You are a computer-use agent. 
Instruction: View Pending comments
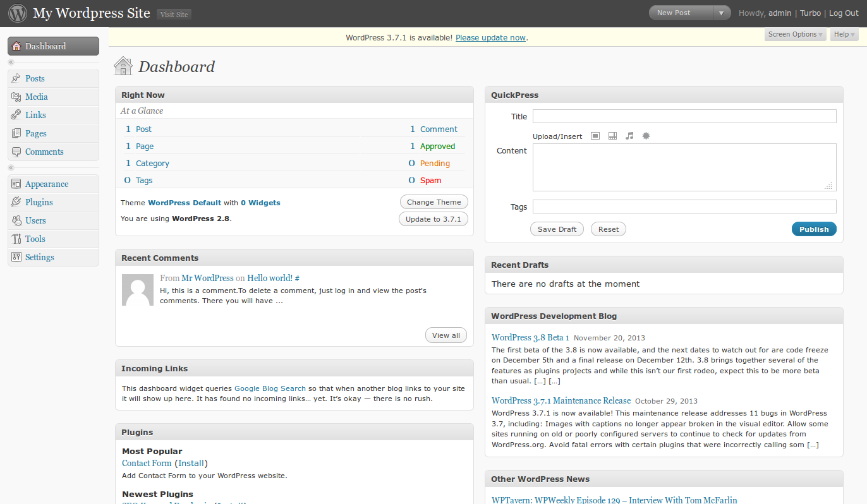pos(435,163)
